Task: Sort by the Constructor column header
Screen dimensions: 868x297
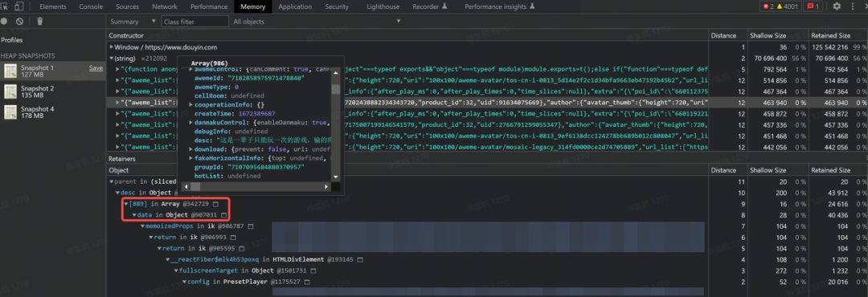Action: [408, 35]
